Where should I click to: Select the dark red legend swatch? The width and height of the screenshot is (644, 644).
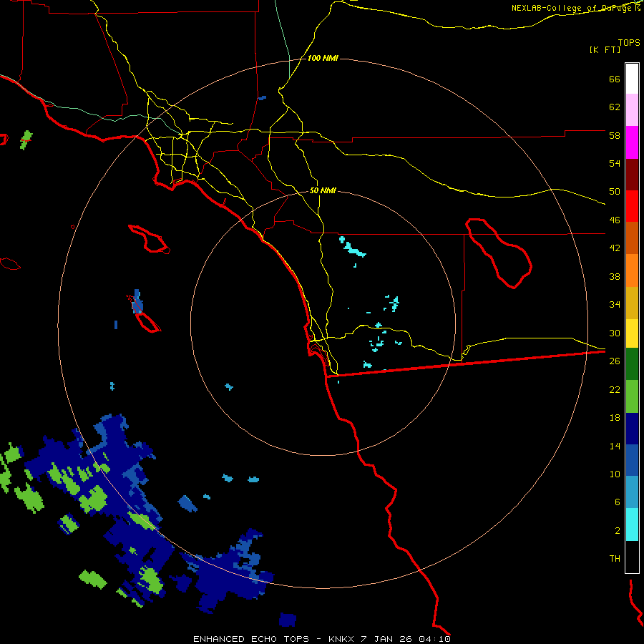(632, 175)
